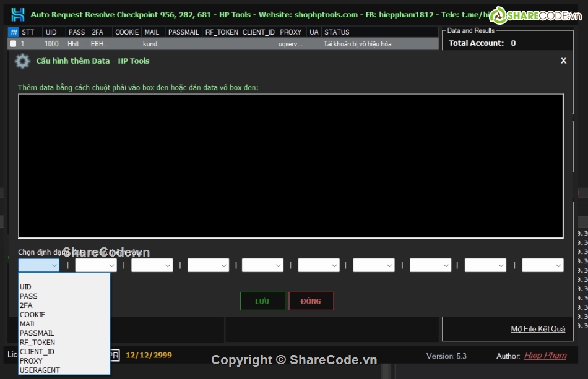This screenshot has width=588, height=379.
Task: Click the ĐÓNG button
Action: point(311,301)
